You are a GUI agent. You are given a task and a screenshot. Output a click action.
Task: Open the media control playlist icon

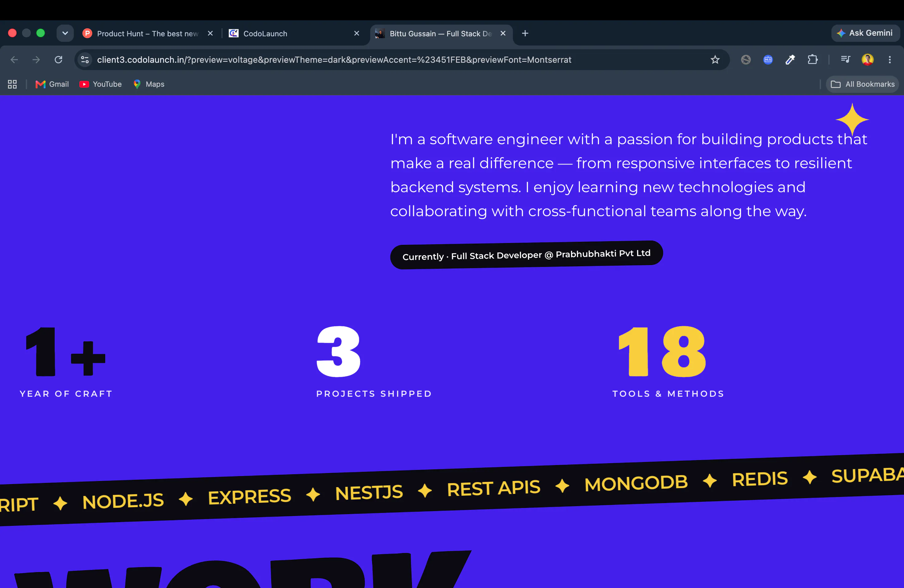click(845, 59)
